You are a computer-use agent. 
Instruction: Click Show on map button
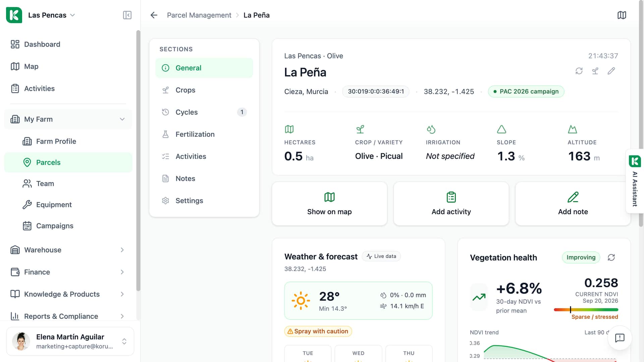tap(329, 204)
